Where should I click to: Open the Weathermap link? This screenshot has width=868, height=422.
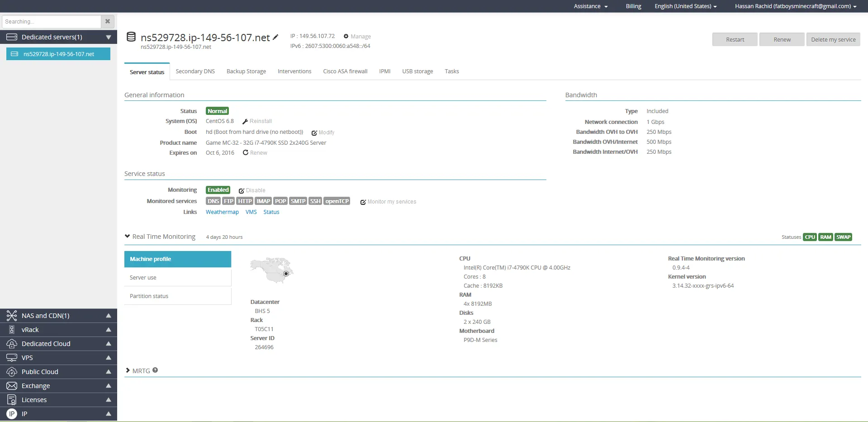coord(222,212)
